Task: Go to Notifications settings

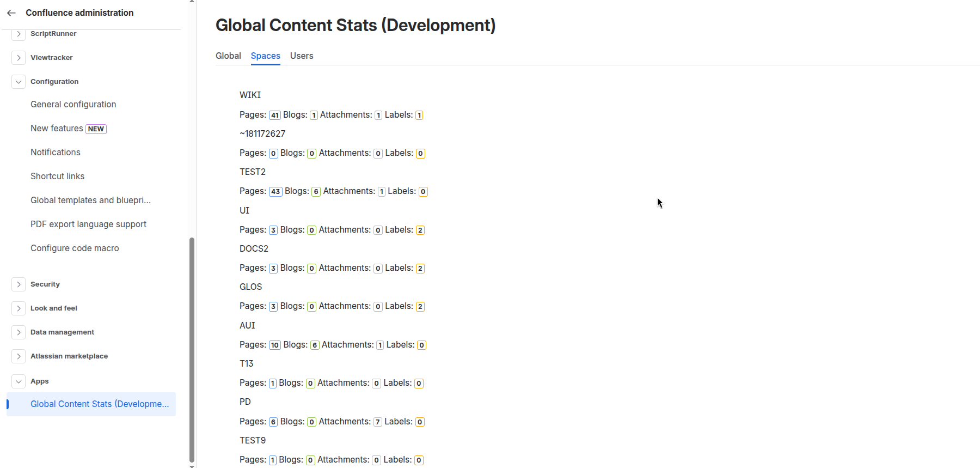Action: [x=56, y=153]
